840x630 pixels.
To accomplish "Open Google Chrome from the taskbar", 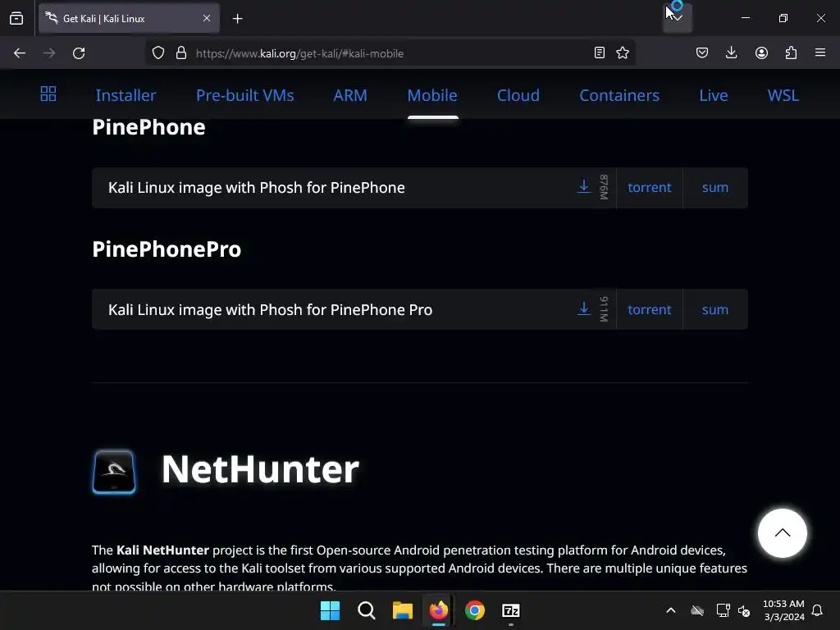I will 475,610.
